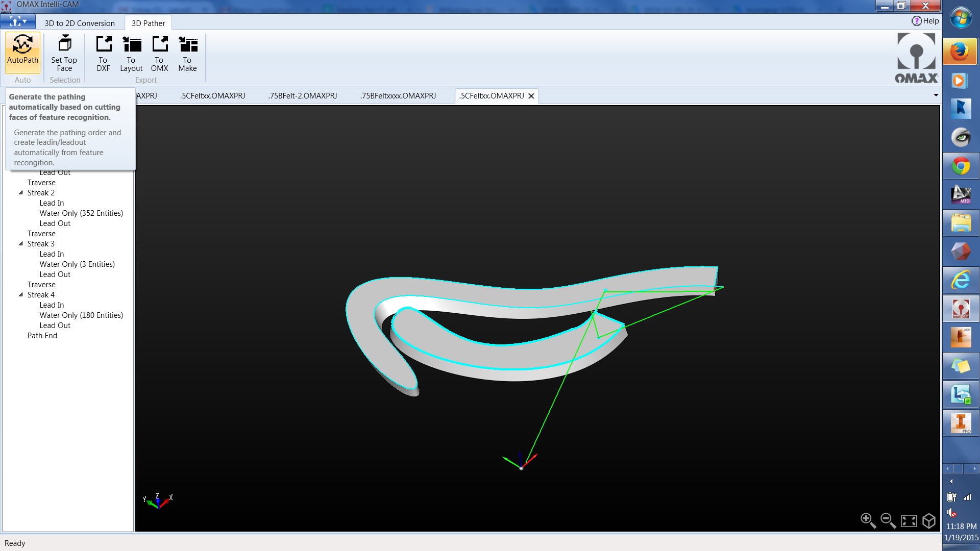
Task: Select the Streak 4 tree item
Action: (x=41, y=294)
